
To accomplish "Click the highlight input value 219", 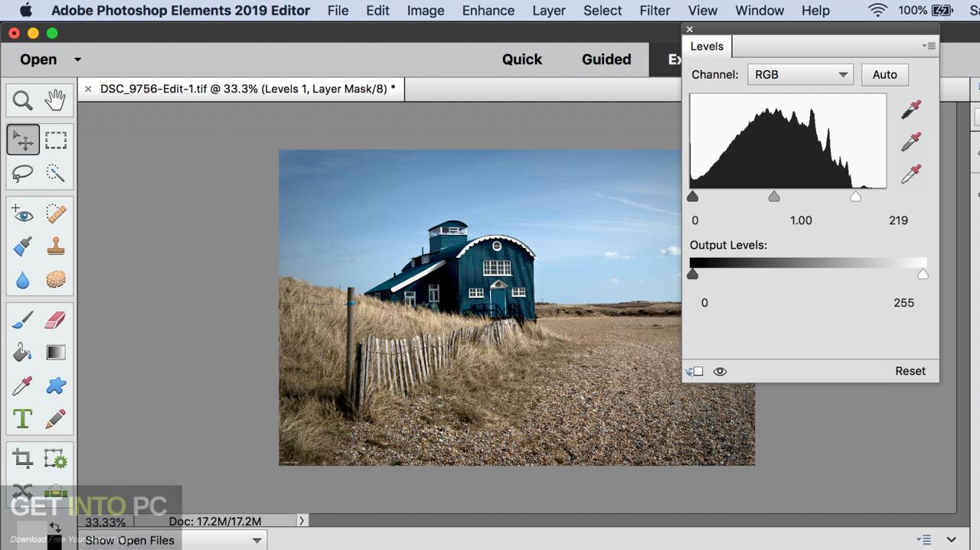I will tap(898, 220).
